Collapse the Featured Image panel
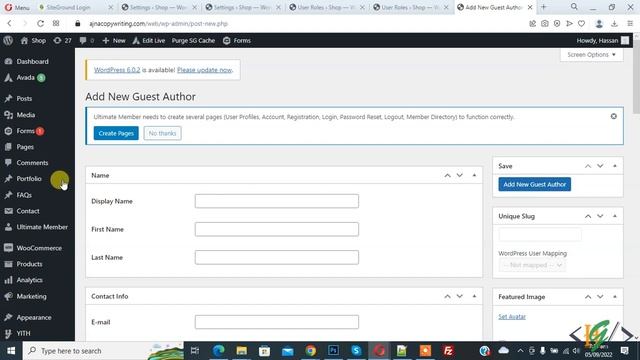 point(614,297)
